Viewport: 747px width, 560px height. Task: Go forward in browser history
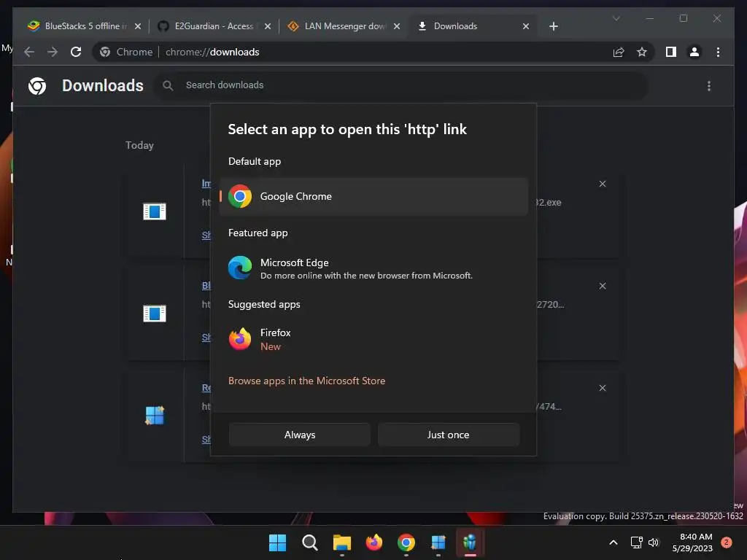53,52
